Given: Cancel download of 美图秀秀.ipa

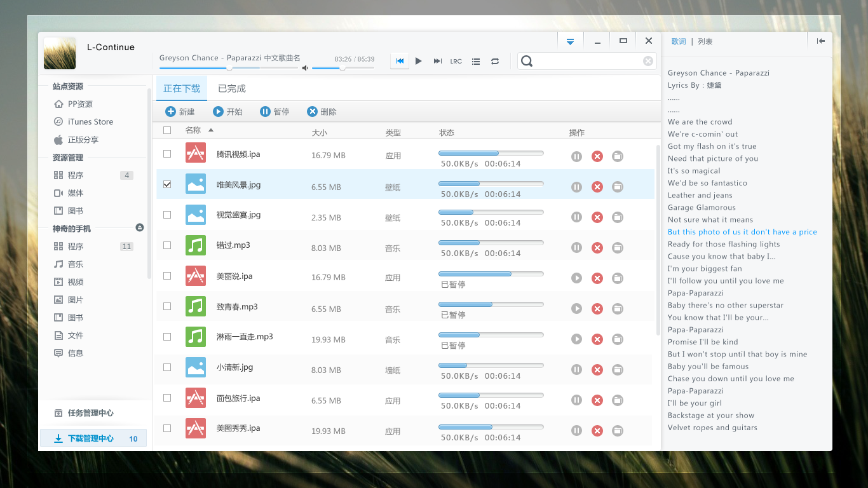Looking at the screenshot, I should (597, 431).
